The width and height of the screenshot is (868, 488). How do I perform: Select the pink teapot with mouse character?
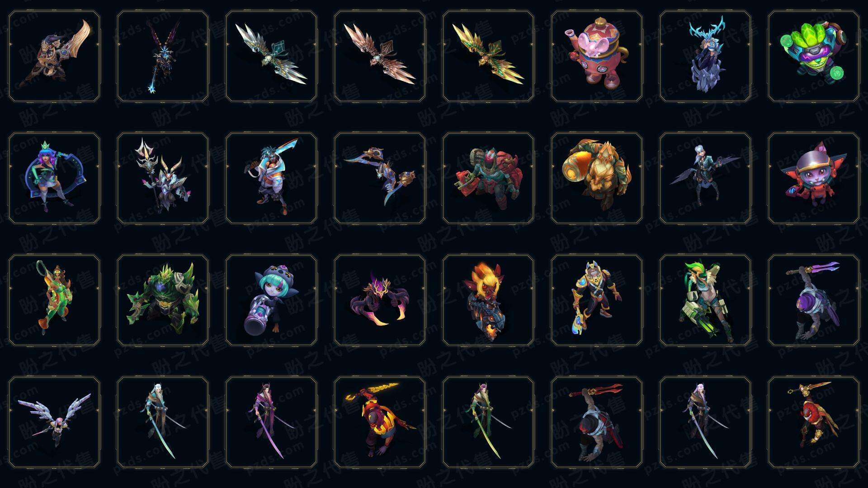coord(597,56)
